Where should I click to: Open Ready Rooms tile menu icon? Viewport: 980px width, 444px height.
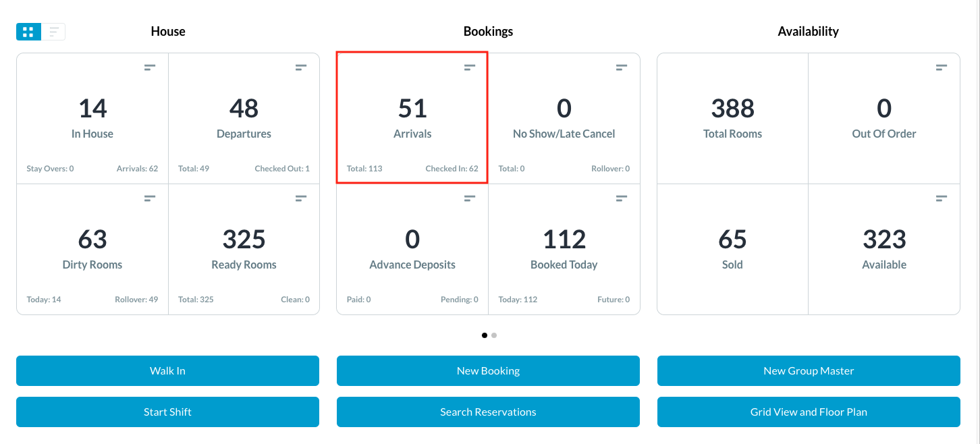click(x=301, y=198)
